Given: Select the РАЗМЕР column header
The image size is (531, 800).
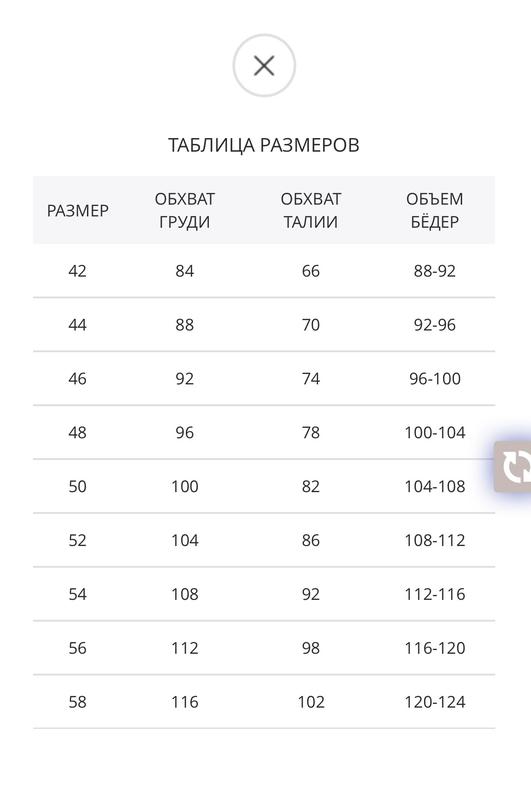Looking at the screenshot, I should (78, 211).
